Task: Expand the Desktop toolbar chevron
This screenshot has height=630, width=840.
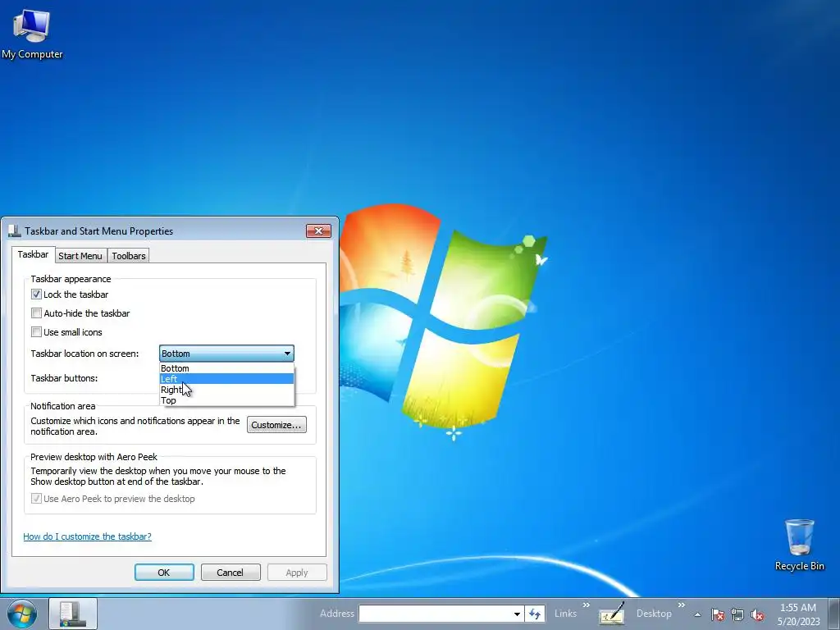Action: (682, 605)
